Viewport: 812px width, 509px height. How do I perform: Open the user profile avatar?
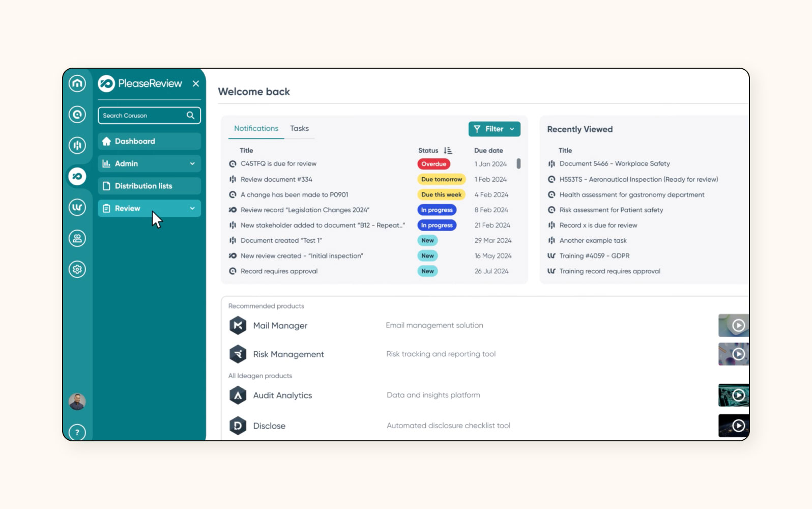click(77, 402)
